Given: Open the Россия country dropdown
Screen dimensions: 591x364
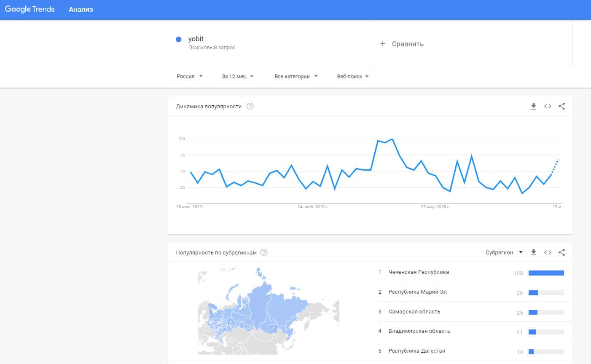Looking at the screenshot, I should tap(189, 76).
